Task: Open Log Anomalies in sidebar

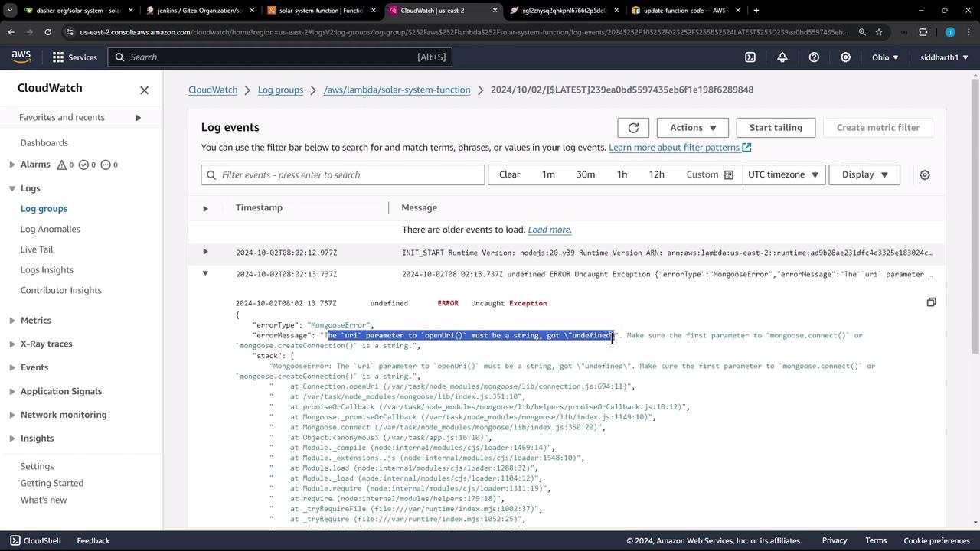Action: coord(50,229)
